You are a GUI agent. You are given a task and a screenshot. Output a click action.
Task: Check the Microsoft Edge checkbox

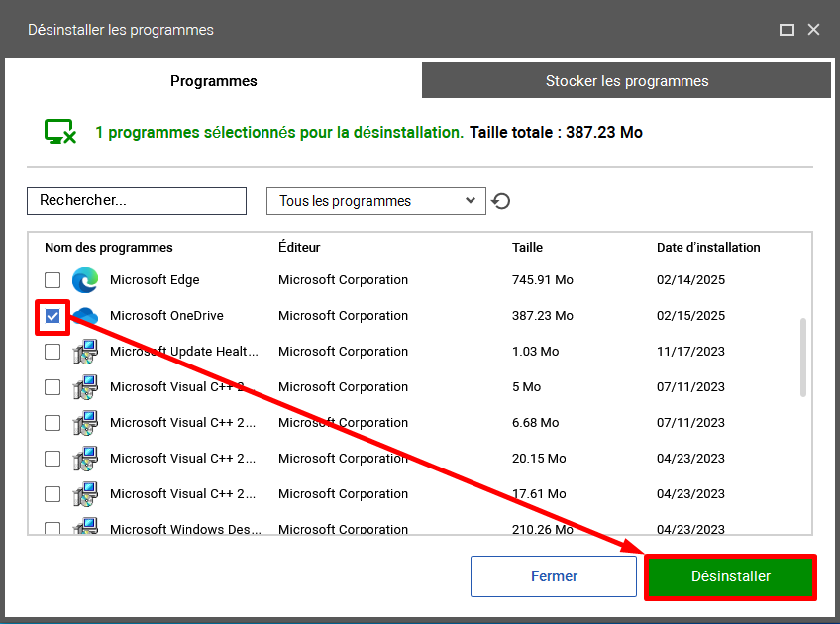(52, 280)
